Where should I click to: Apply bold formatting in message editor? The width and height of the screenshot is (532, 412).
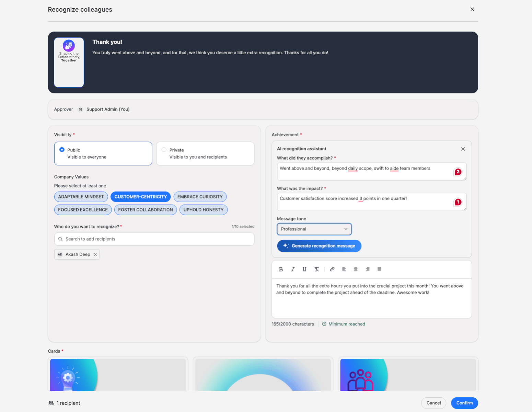[x=281, y=270]
